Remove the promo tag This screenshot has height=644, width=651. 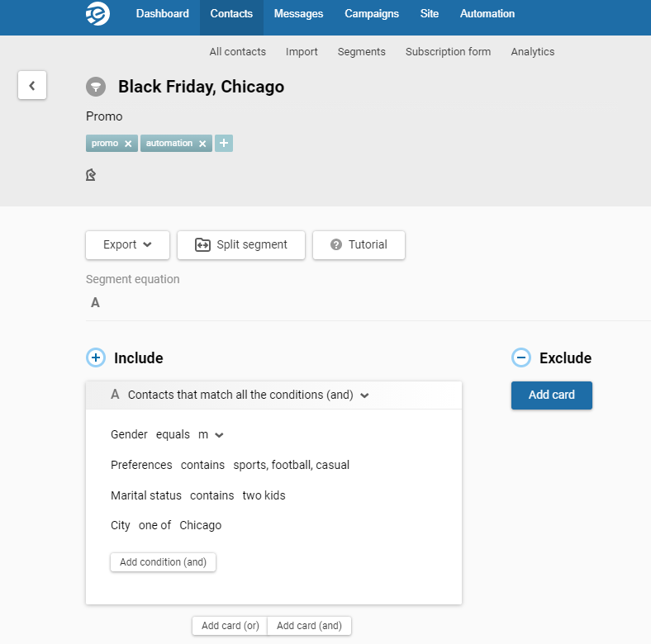tap(128, 144)
